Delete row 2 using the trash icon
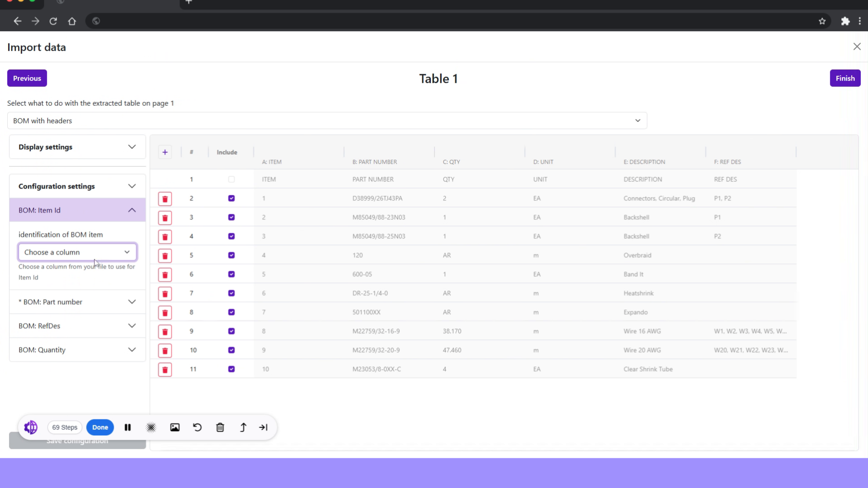 [x=165, y=199]
